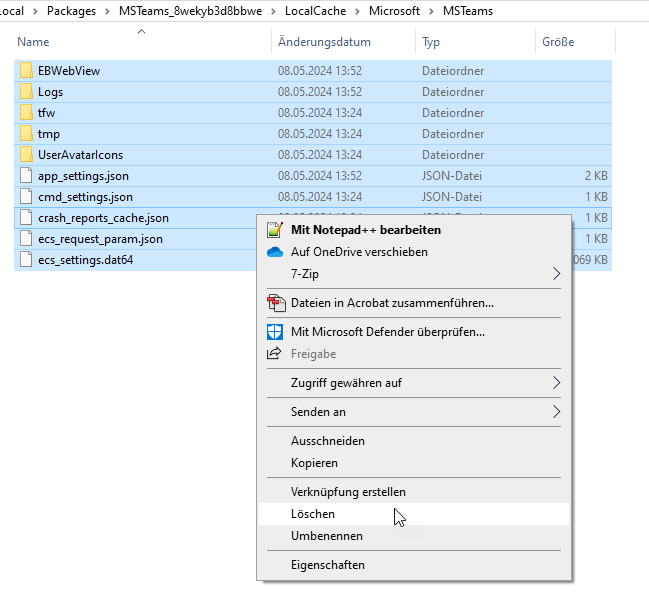
Task: Expand the 7-Zip submenu arrow
Action: coord(557,274)
